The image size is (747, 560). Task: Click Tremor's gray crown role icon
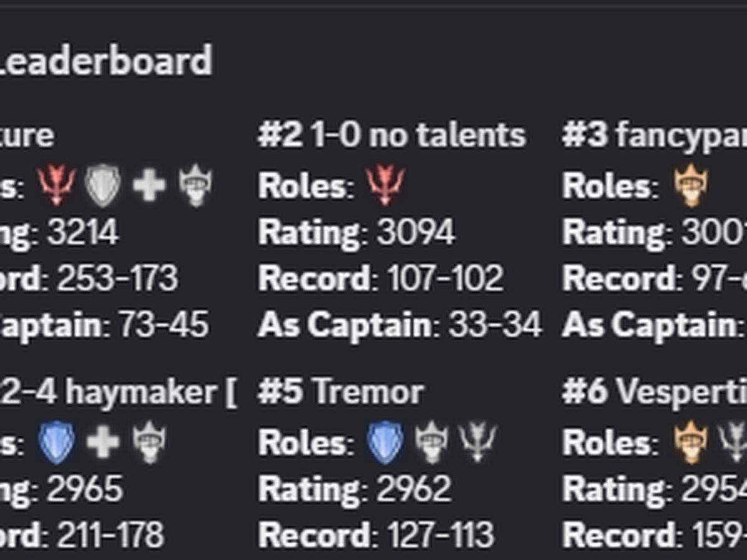pos(431,442)
